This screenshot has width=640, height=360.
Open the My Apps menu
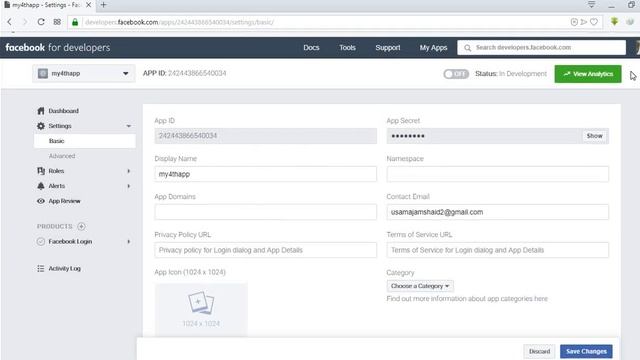click(433, 47)
